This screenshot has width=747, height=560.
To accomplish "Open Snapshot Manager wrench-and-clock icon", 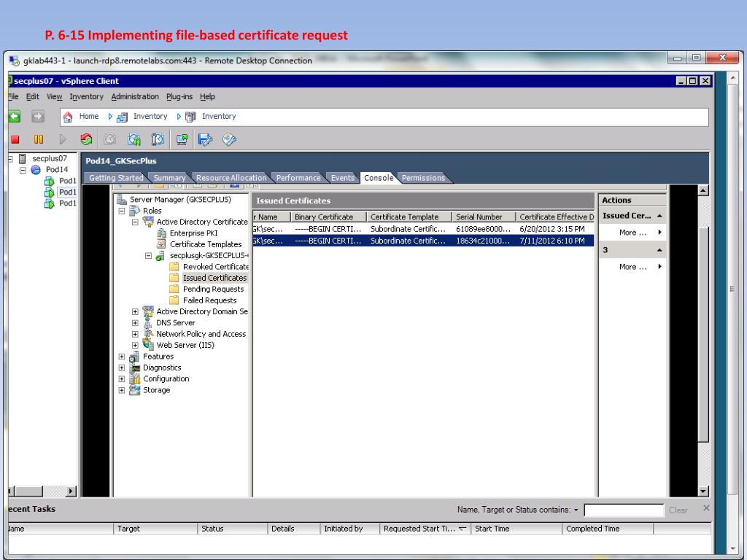I will [158, 139].
